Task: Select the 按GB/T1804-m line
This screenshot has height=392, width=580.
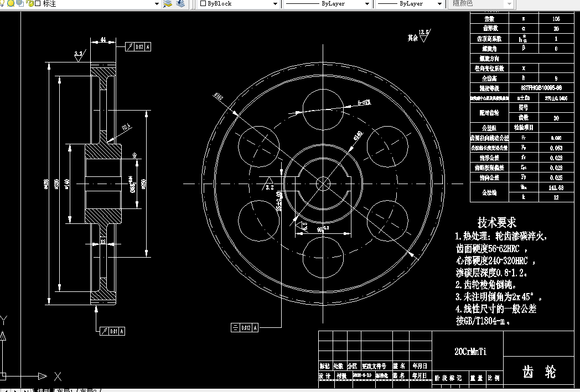Action: click(x=483, y=321)
